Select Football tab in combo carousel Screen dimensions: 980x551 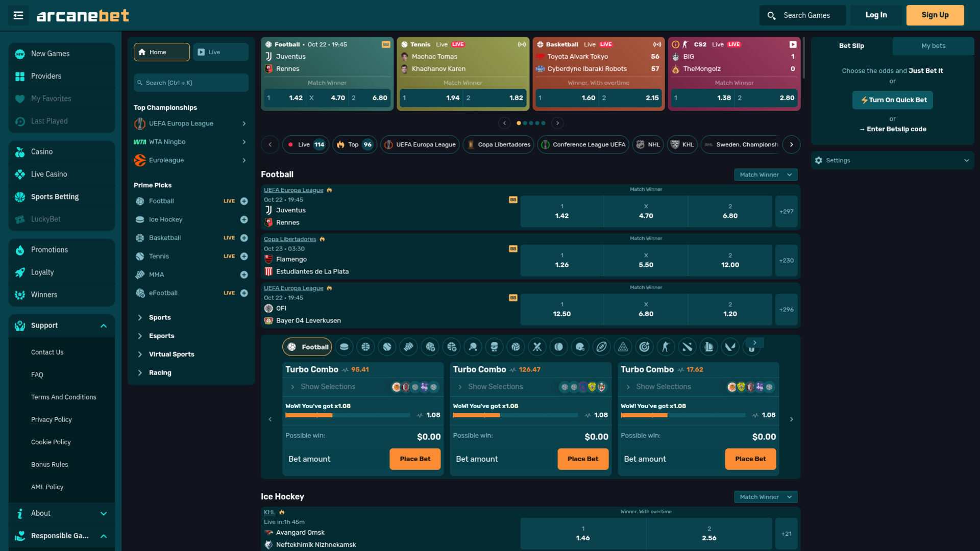pos(307,347)
